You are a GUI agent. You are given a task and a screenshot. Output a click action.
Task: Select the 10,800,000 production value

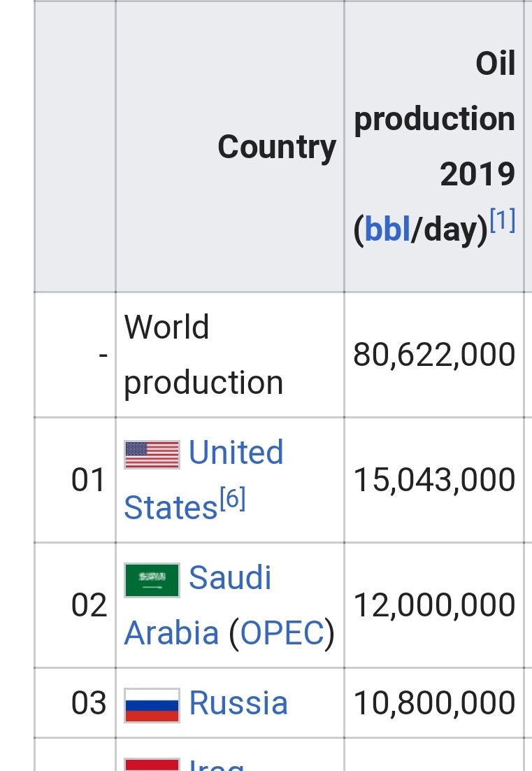tap(434, 703)
